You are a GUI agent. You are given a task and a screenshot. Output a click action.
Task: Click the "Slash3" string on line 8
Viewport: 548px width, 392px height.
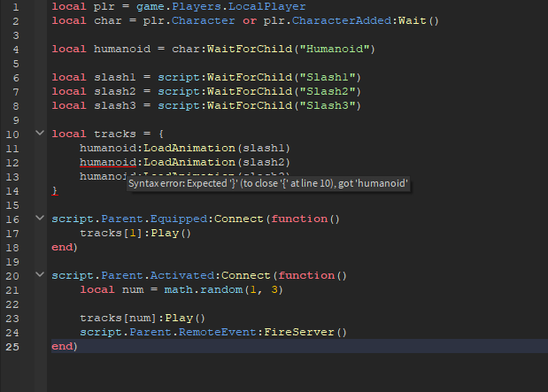[x=328, y=105]
